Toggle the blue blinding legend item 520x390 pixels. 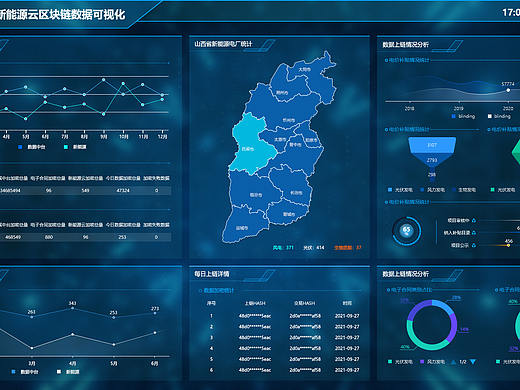click(x=463, y=116)
